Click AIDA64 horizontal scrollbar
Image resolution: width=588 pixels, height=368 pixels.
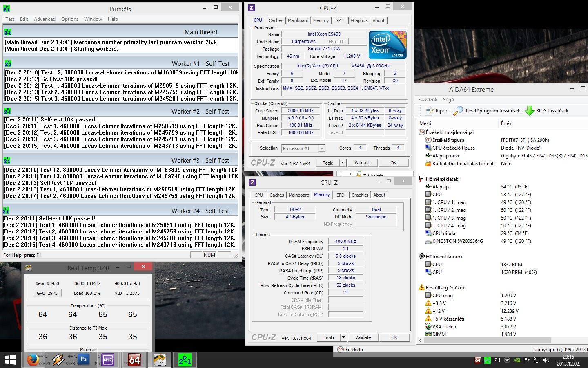(488, 340)
